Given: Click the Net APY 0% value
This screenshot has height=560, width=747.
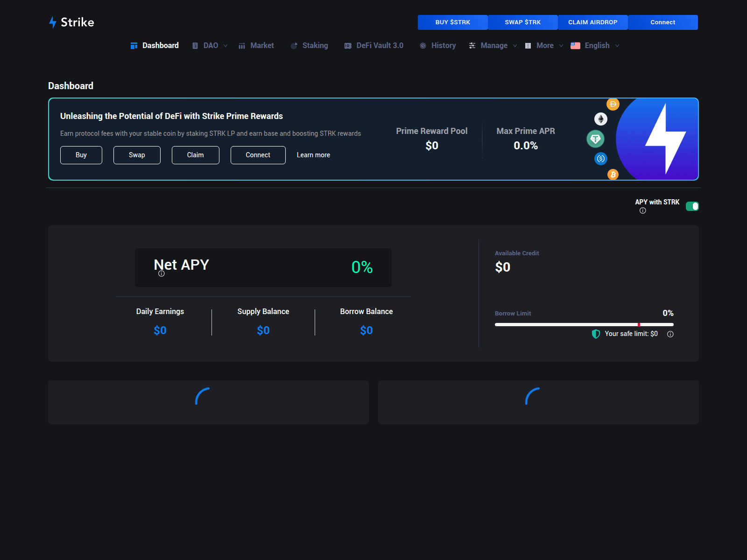Looking at the screenshot, I should [x=362, y=267].
